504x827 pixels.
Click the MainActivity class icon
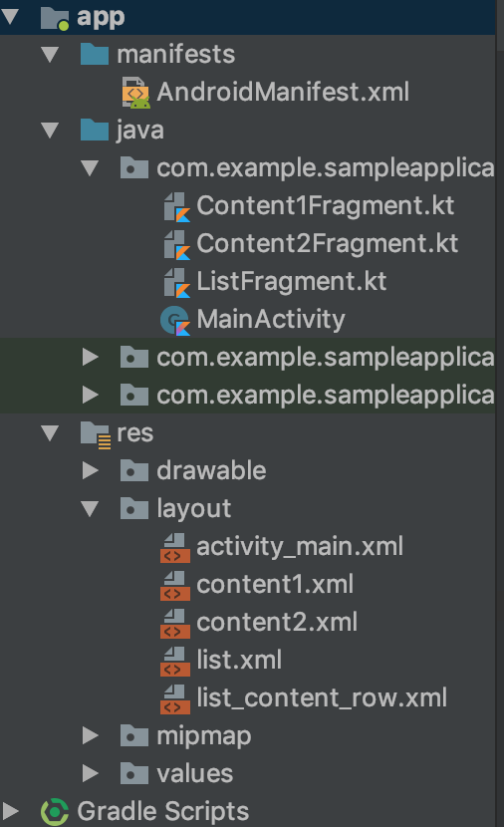[175, 320]
